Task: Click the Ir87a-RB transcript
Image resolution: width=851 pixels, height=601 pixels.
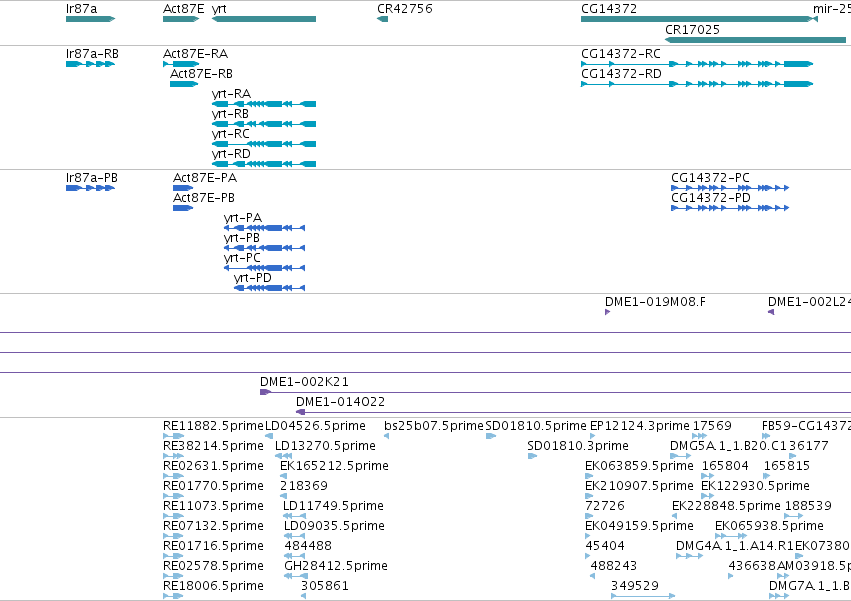Action: [90, 64]
